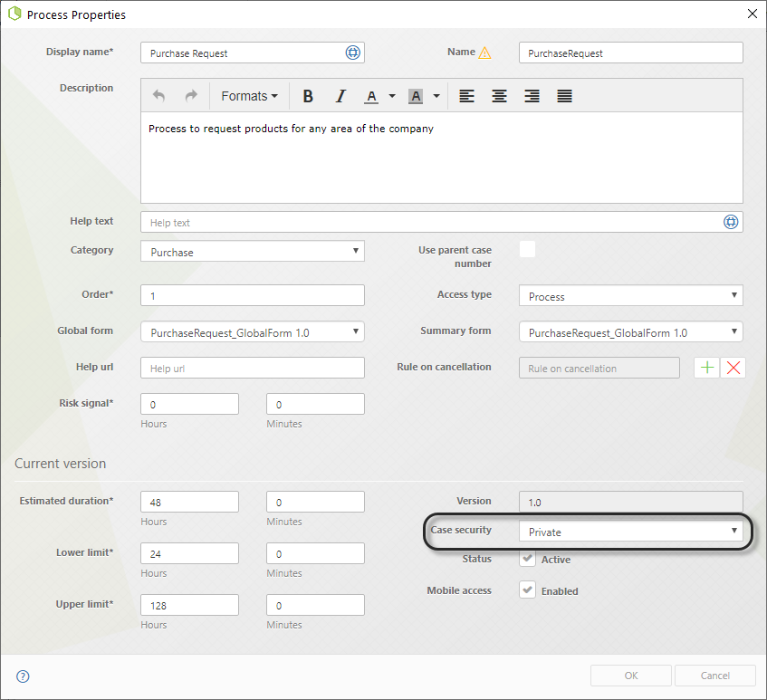Screen dimensions: 767x700
Task: Open the Summary form dropdown
Action: 630,331
